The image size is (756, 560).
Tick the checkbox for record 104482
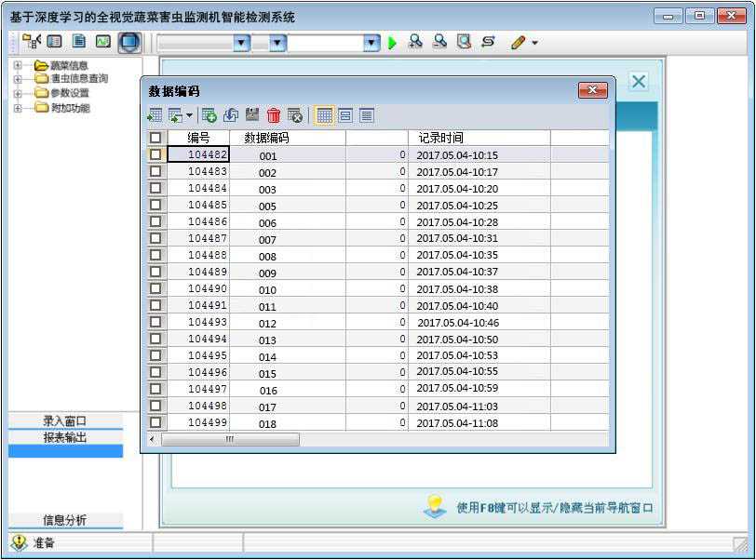[155, 155]
